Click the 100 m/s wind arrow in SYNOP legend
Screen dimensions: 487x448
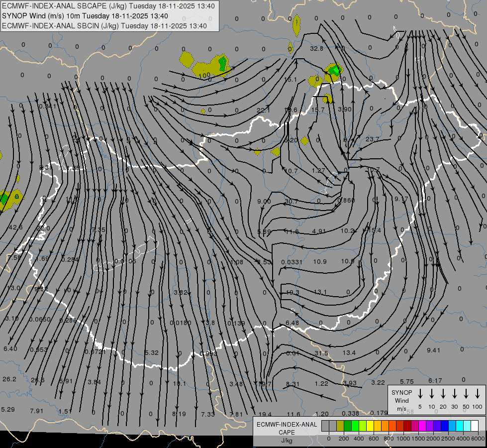[478, 394]
